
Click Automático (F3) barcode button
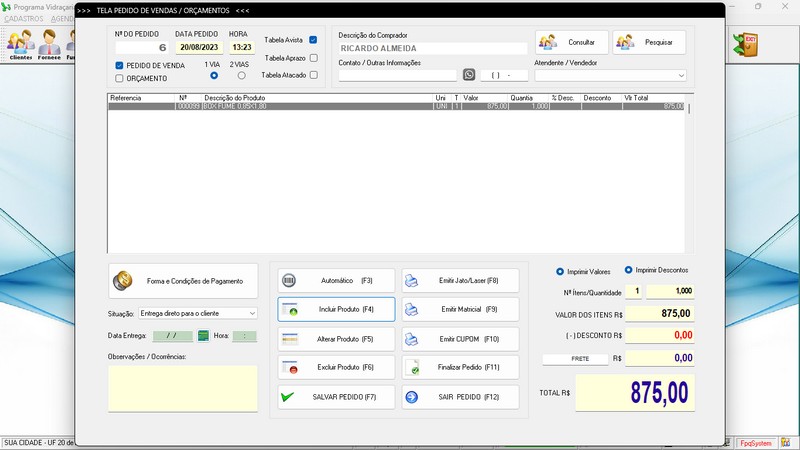click(x=336, y=281)
